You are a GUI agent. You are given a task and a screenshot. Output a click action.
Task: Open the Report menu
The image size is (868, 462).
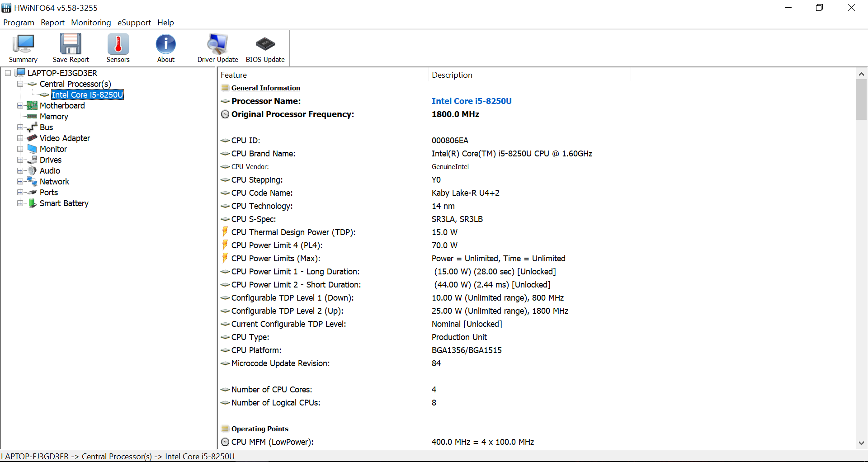[x=52, y=23]
